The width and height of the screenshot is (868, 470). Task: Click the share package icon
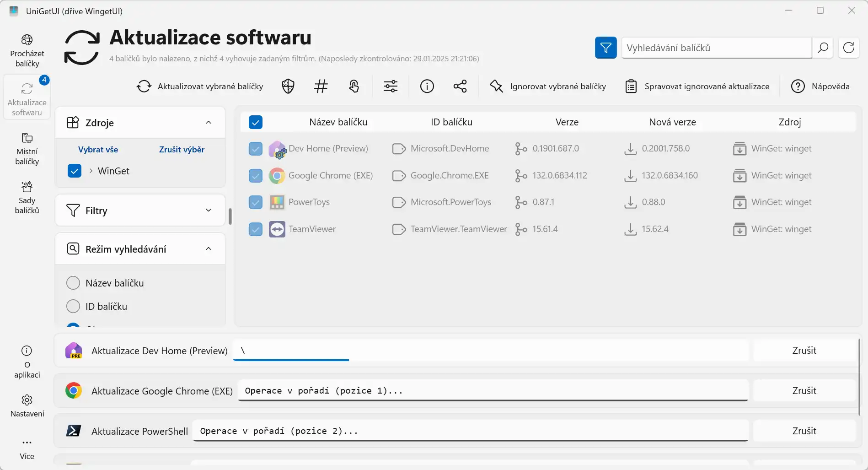460,86
